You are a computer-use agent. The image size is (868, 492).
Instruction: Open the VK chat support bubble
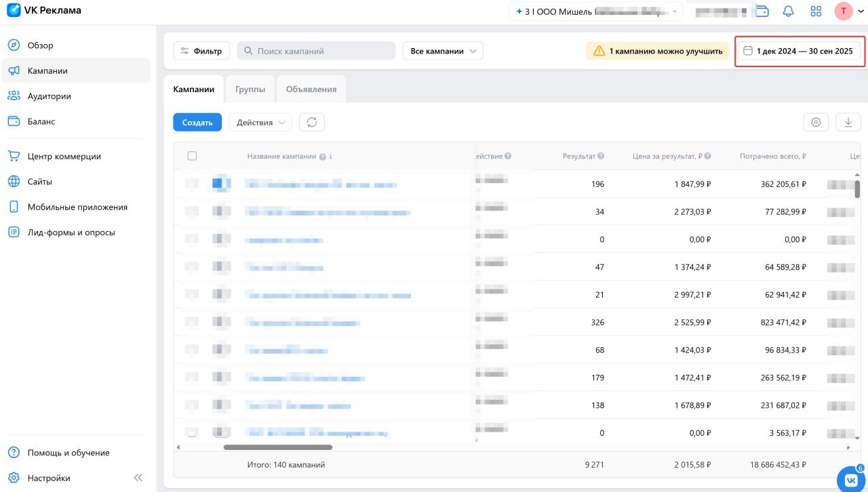(x=851, y=479)
